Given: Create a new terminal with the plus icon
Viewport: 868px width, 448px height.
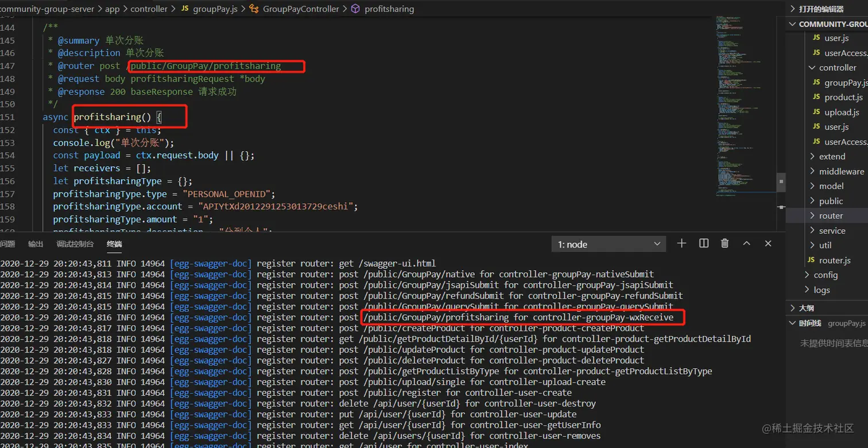Looking at the screenshot, I should (681, 244).
